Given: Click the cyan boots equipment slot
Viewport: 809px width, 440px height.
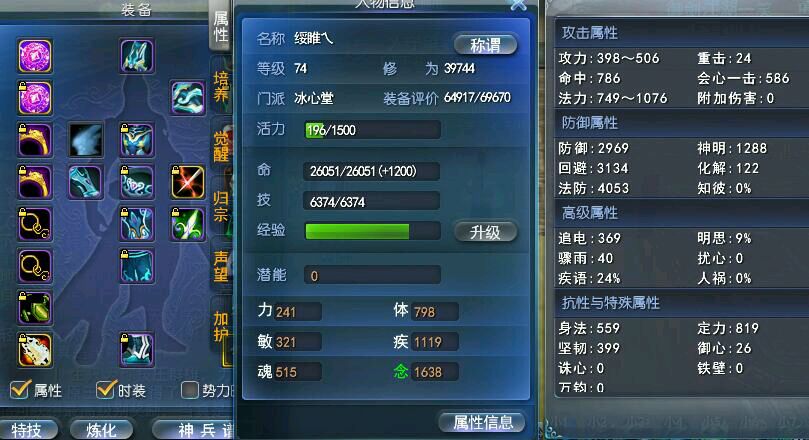Looking at the screenshot, I should pyautogui.click(x=137, y=350).
